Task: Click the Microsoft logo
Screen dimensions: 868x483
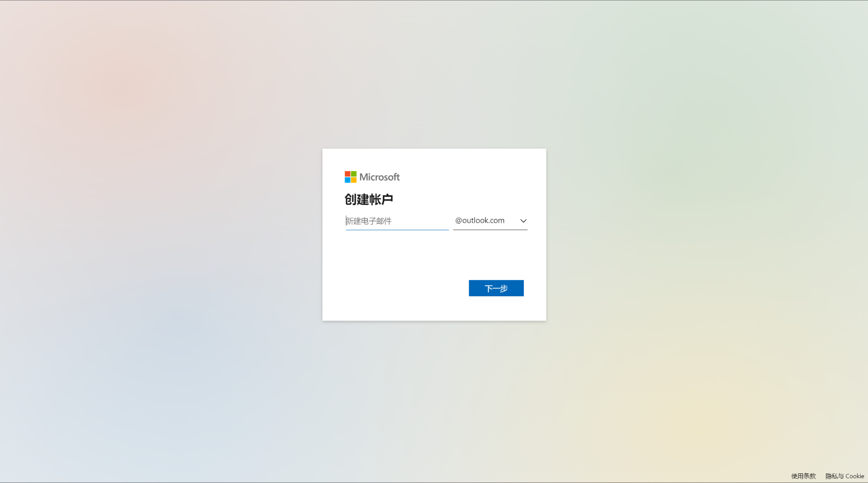Action: coord(372,177)
